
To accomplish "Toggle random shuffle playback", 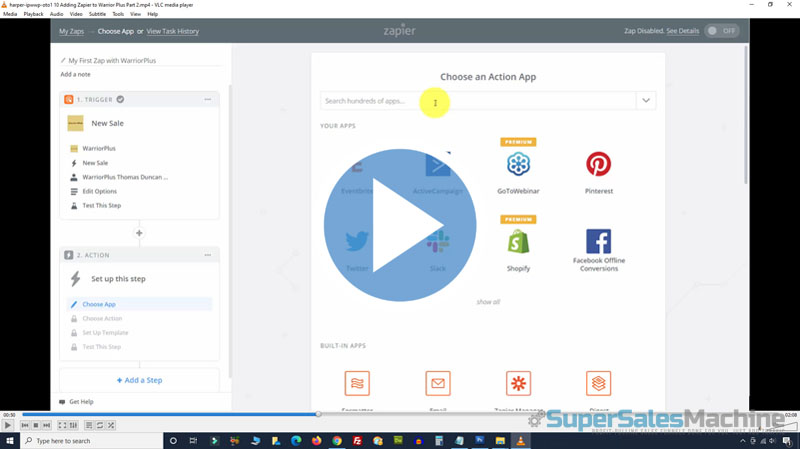I will pyautogui.click(x=111, y=425).
